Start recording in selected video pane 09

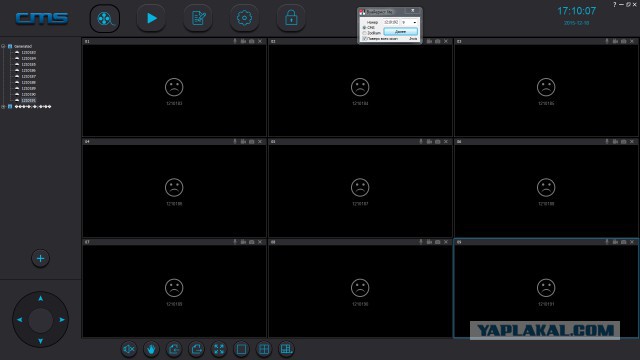click(x=616, y=242)
